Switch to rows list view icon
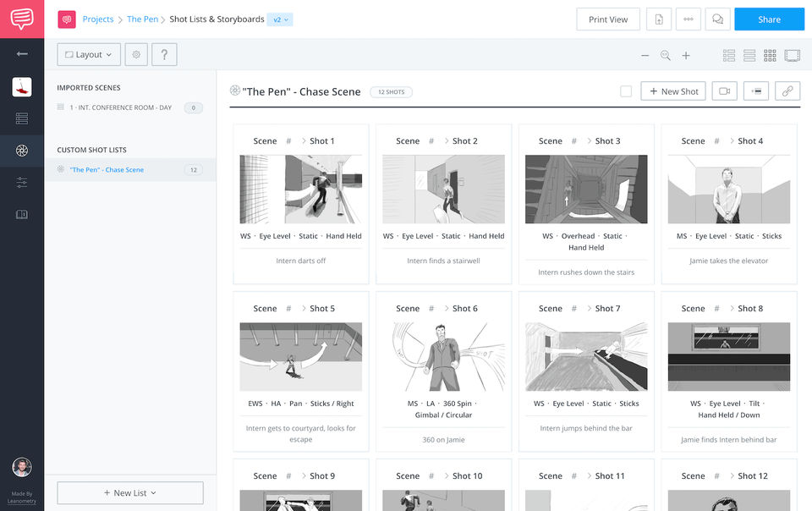812x511 pixels. click(x=749, y=55)
